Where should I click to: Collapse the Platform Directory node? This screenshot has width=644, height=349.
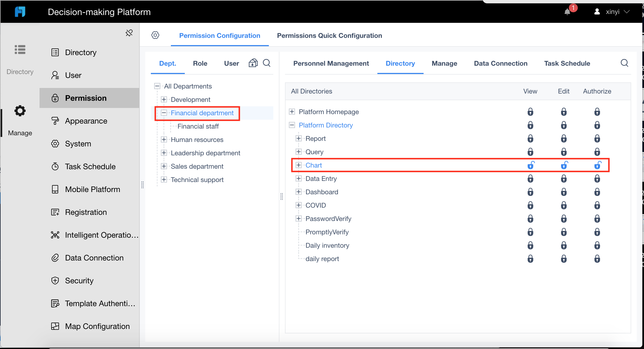click(x=292, y=125)
